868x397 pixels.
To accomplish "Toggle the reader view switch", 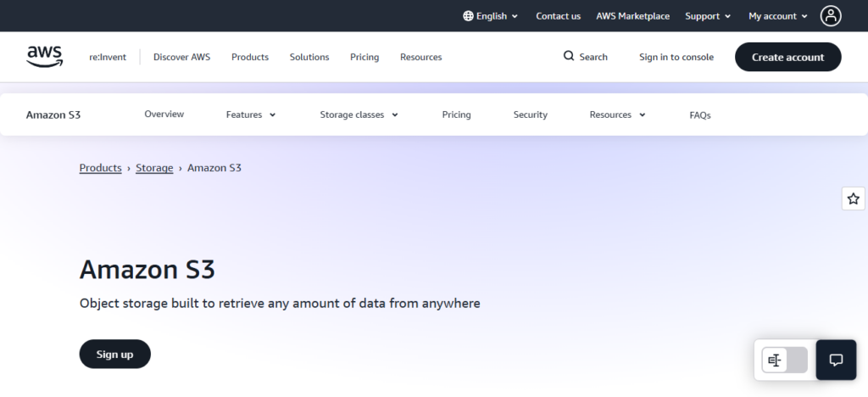I will (x=784, y=361).
